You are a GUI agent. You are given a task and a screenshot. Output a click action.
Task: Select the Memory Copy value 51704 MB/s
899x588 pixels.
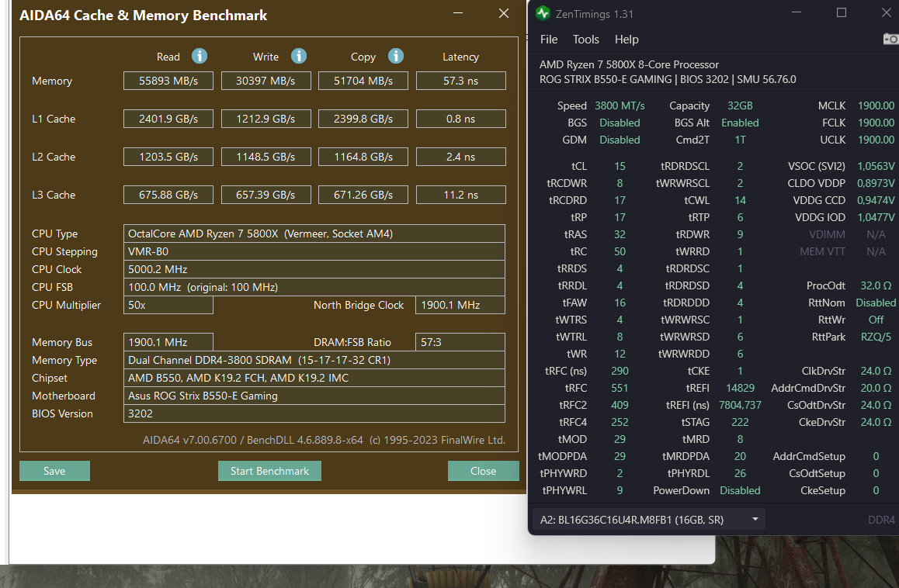tap(363, 81)
